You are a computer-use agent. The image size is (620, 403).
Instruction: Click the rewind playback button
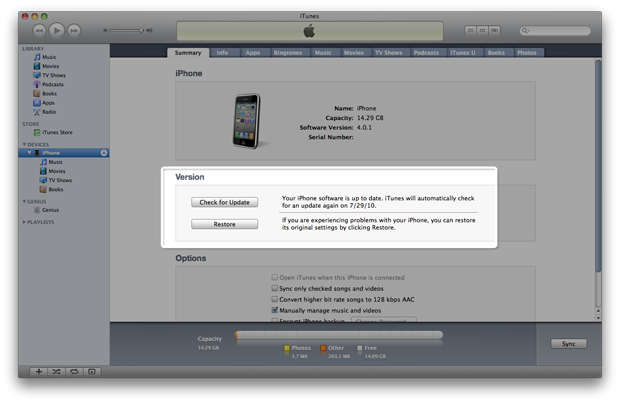tap(39, 30)
